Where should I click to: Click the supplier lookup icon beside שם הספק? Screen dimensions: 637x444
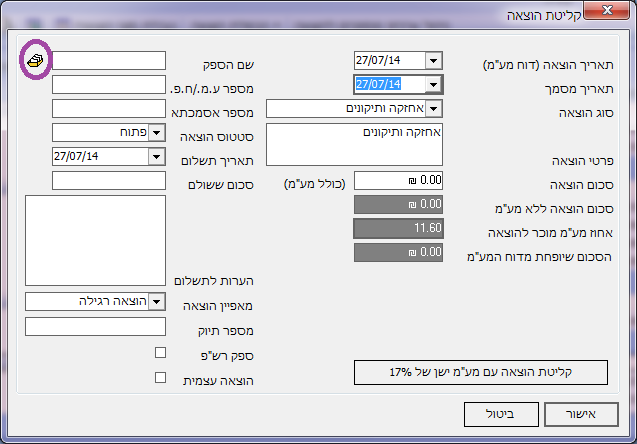pyautogui.click(x=35, y=61)
